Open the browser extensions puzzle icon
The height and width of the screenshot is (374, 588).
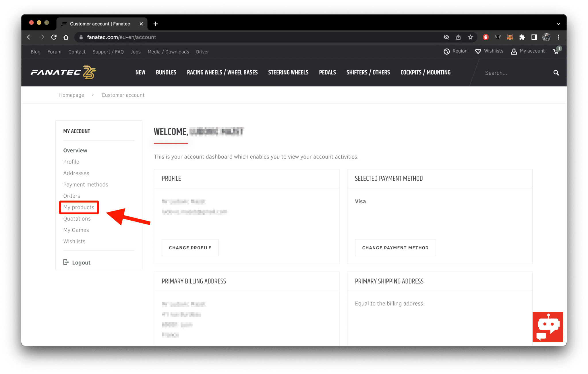(x=522, y=37)
